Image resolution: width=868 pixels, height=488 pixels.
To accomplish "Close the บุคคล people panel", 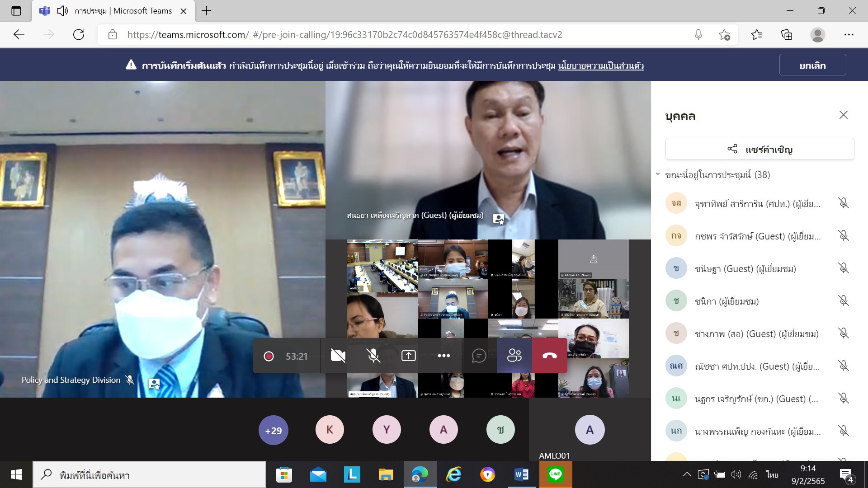I will (844, 115).
